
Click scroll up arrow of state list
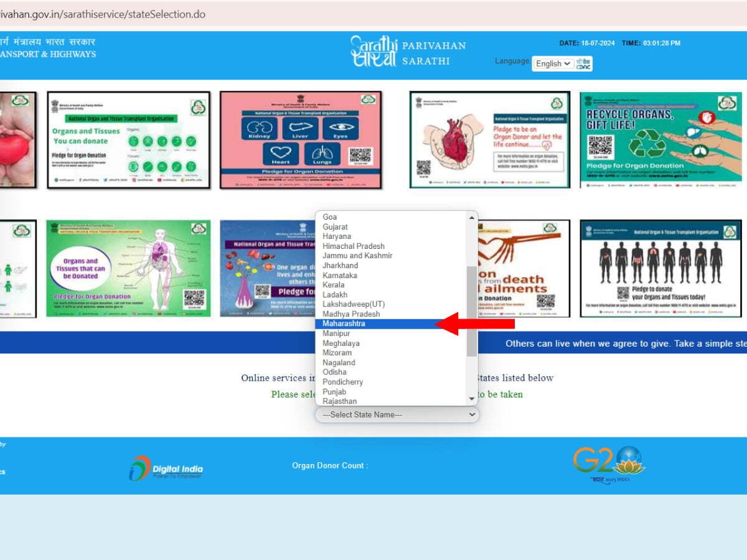coord(471,217)
